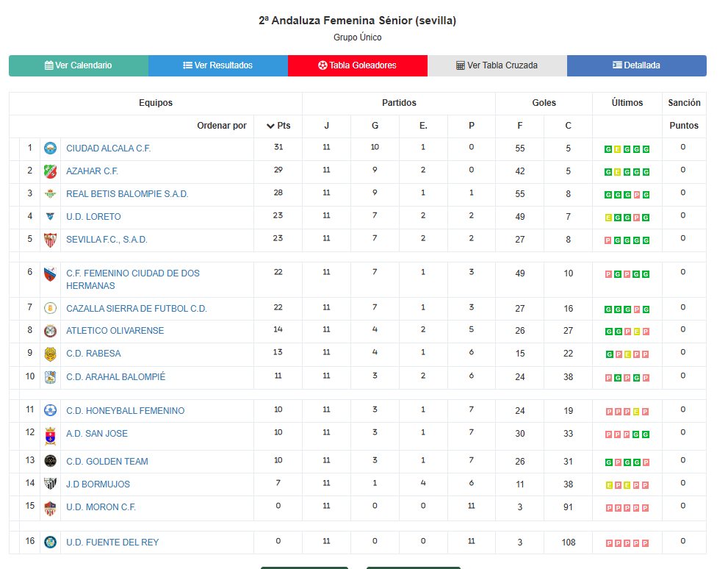The width and height of the screenshot is (728, 569).
Task: Click the Últimos column header
Action: pyautogui.click(x=627, y=103)
